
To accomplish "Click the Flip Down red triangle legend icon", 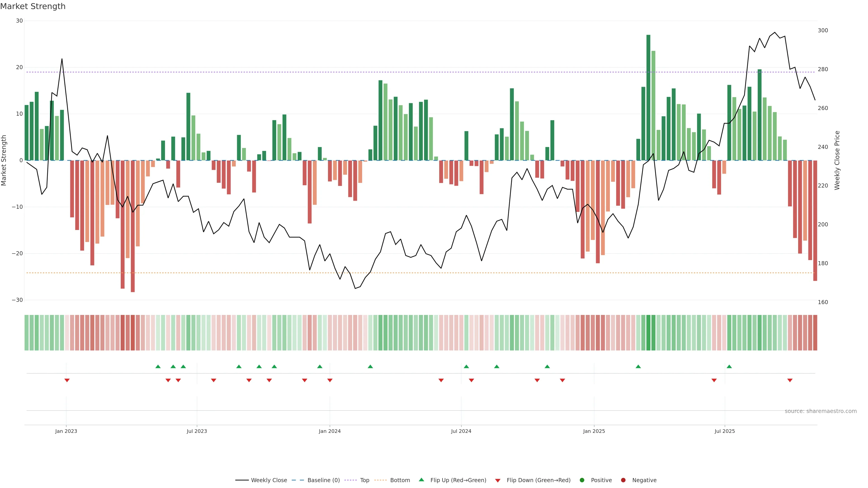I will [x=498, y=480].
